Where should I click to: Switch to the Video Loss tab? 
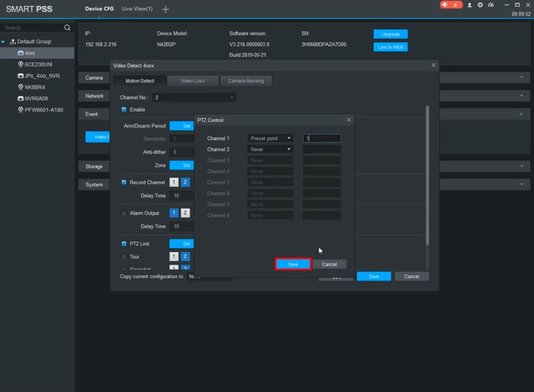tap(193, 81)
